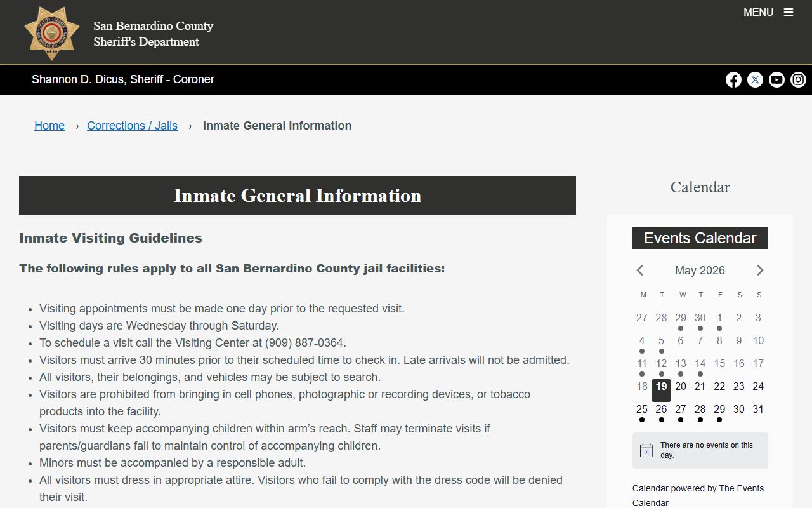Click the Shannon D. Dicus, Sheriff - Coroner link
The image size is (812, 508).
(123, 79)
